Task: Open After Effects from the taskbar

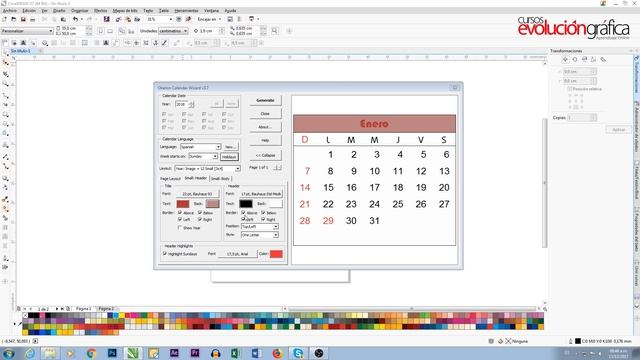Action: coord(174,353)
